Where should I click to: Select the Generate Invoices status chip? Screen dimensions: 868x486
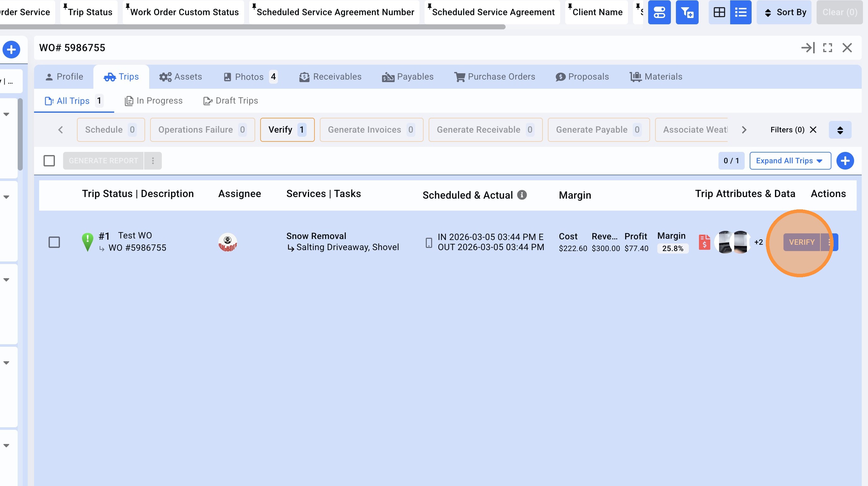[x=371, y=130]
